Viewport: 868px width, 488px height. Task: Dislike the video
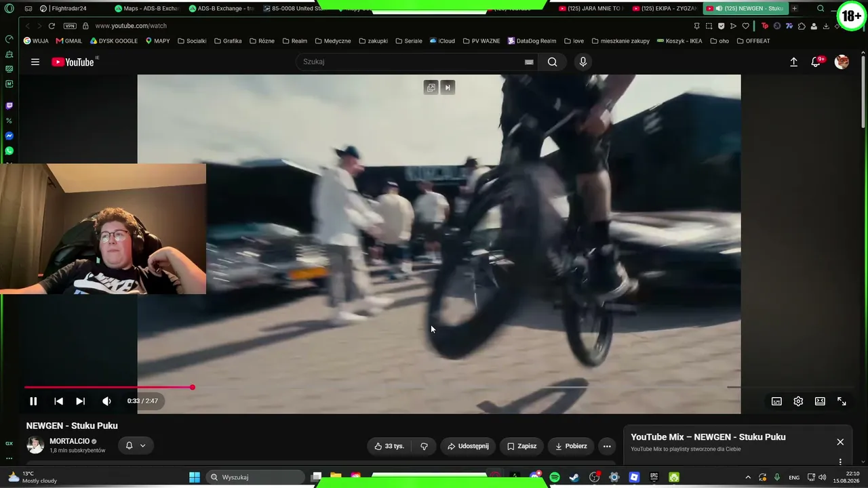pyautogui.click(x=424, y=446)
